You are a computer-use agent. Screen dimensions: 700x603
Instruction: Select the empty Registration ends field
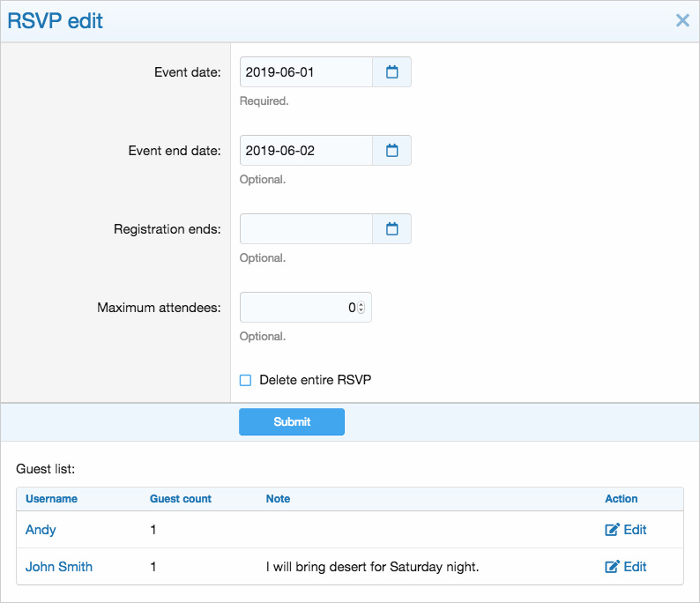pos(306,229)
